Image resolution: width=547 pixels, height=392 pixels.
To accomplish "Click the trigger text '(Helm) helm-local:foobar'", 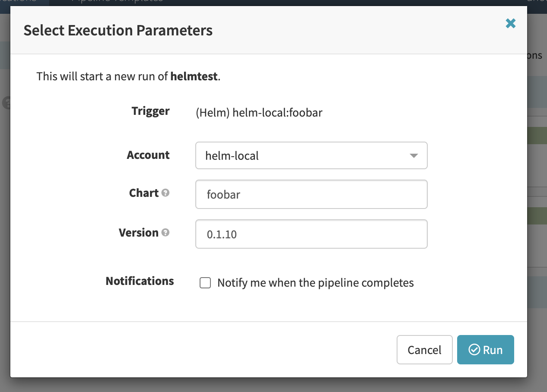I will click(259, 113).
